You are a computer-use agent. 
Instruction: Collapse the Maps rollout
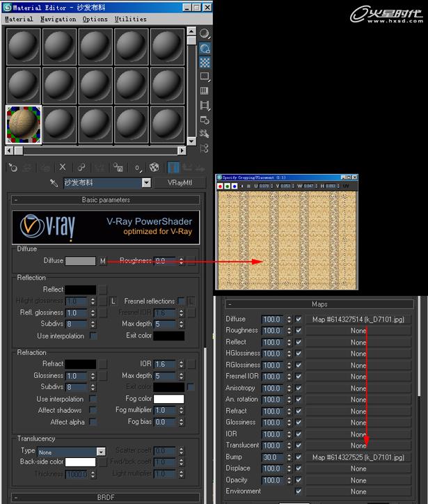click(x=319, y=304)
